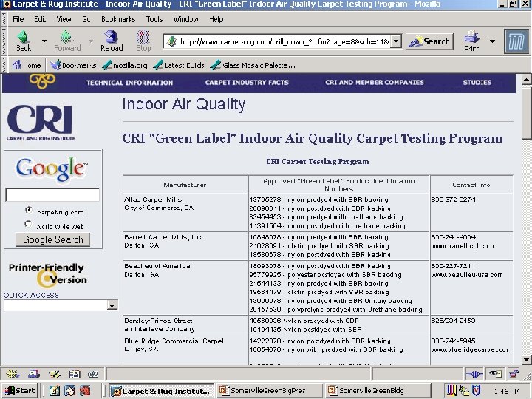Click the location bar page proxy icon

(x=172, y=41)
